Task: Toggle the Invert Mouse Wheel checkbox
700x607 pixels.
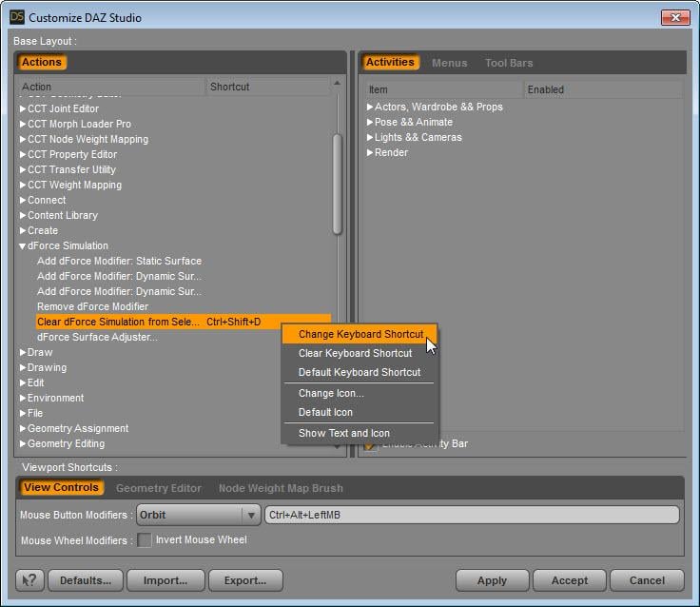Action: 145,540
